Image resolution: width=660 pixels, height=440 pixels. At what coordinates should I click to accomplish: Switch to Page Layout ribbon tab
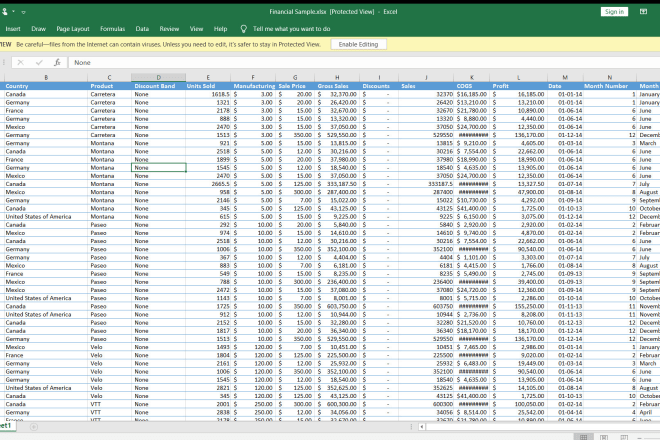[x=73, y=29]
